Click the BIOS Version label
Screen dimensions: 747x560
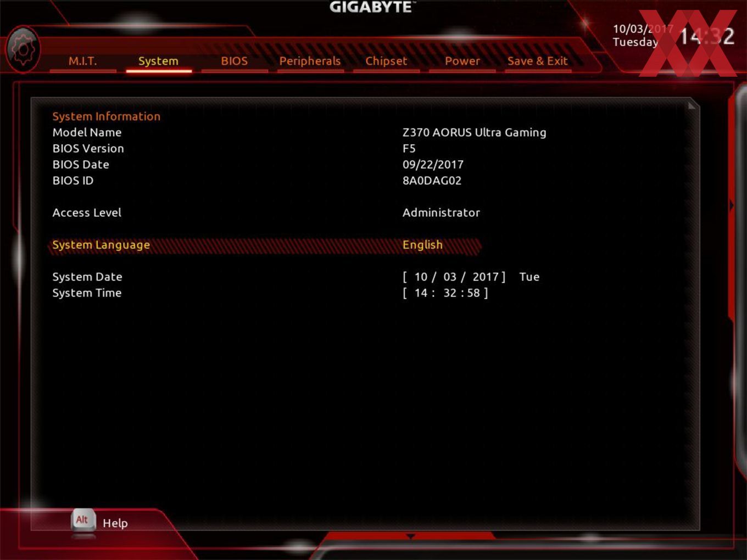(x=88, y=148)
